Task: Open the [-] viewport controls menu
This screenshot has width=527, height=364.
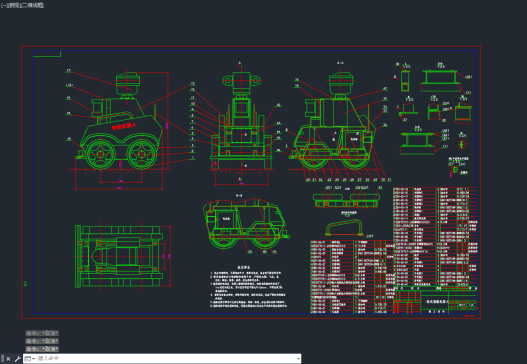Action: (3, 5)
